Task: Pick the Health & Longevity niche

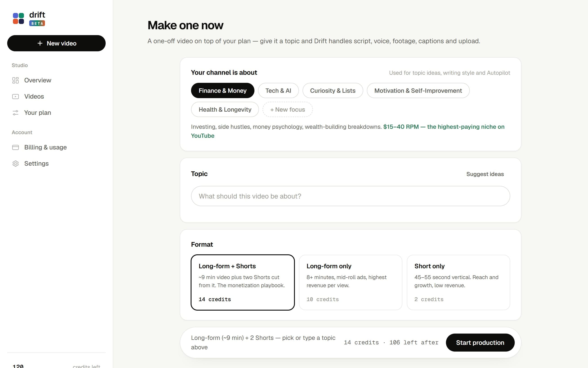Action: pos(225,110)
